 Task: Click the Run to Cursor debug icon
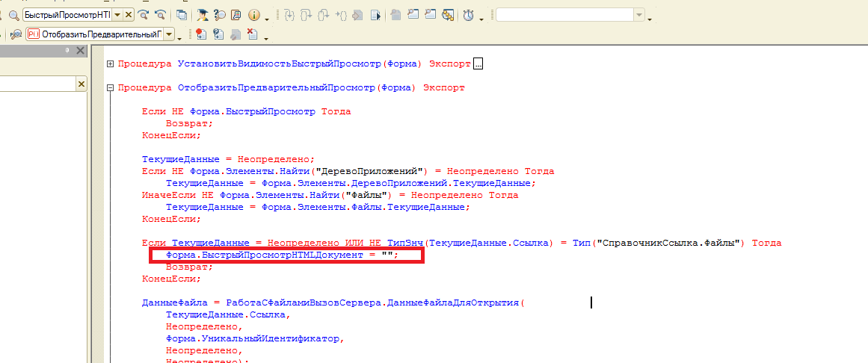coord(342,15)
